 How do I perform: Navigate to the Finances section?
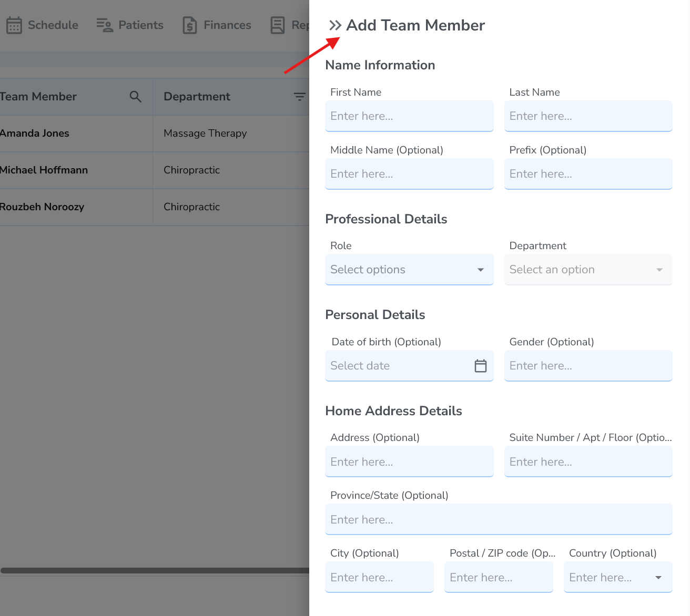coord(216,25)
